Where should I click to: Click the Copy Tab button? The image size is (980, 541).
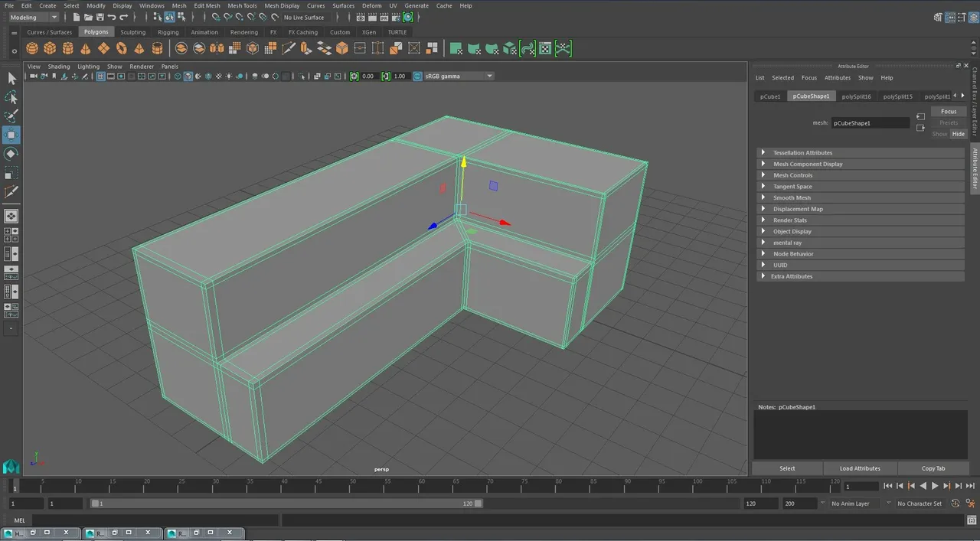coord(933,468)
